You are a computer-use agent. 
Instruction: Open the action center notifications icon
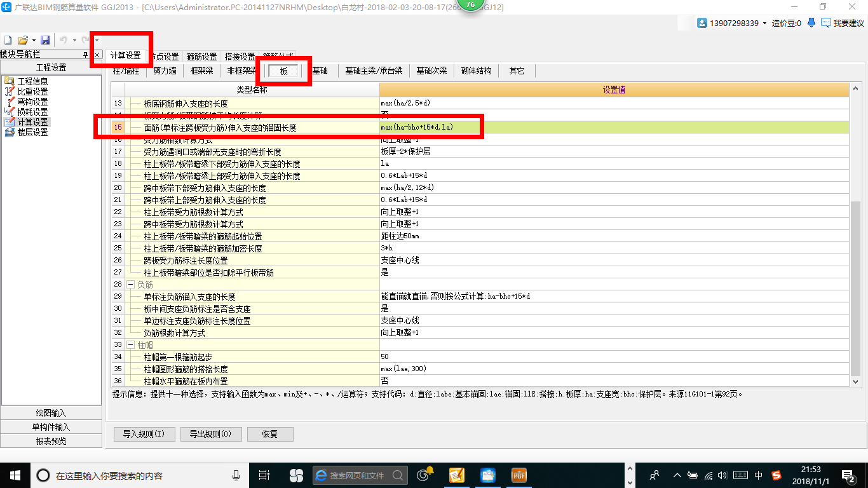(x=848, y=475)
